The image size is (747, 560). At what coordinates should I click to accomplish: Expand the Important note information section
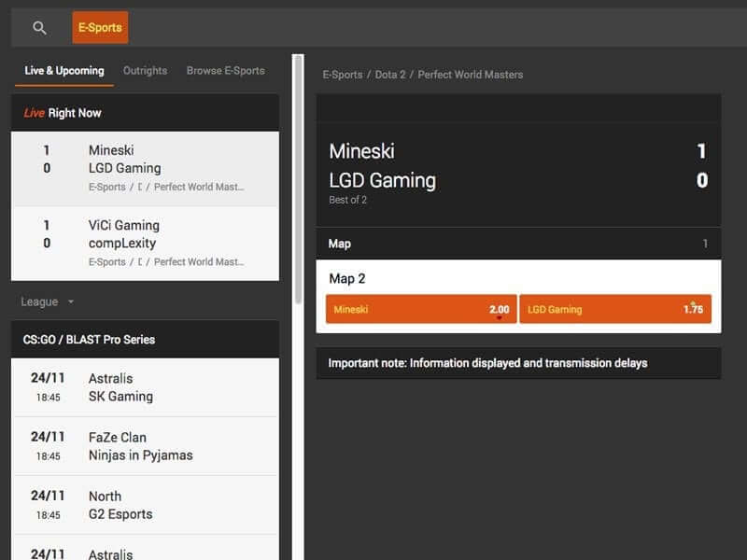[518, 363]
